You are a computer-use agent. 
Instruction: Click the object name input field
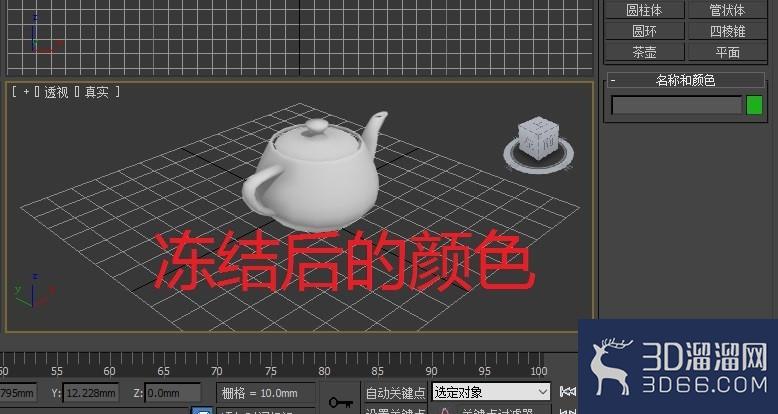coord(677,105)
